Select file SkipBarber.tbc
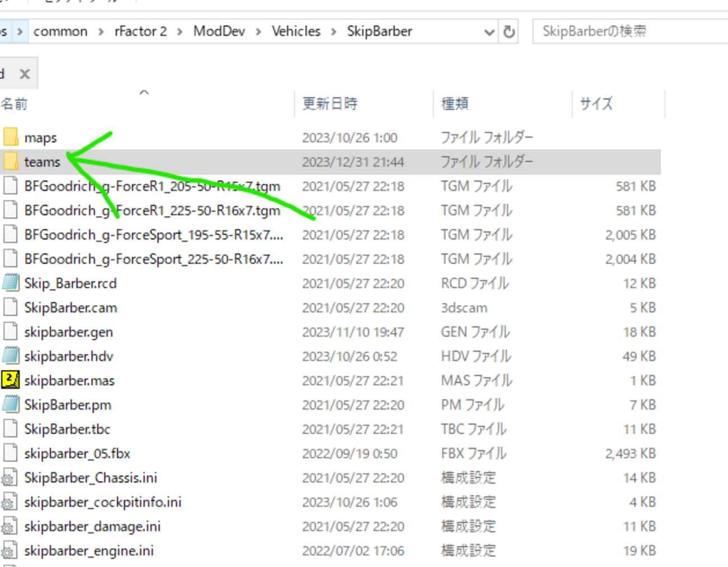The image size is (728, 567). pyautogui.click(x=67, y=429)
